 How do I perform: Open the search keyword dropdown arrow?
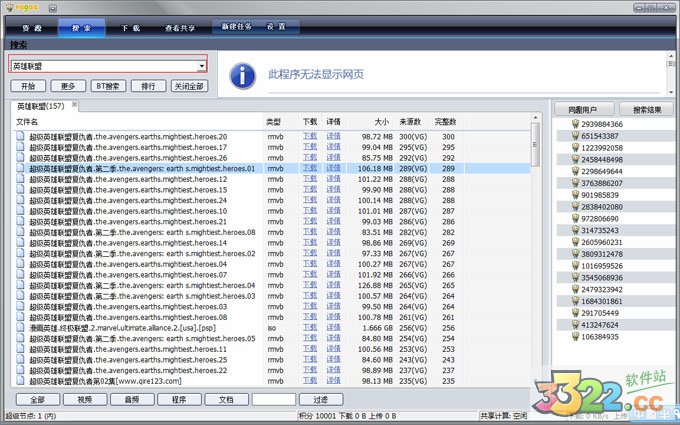[x=202, y=65]
